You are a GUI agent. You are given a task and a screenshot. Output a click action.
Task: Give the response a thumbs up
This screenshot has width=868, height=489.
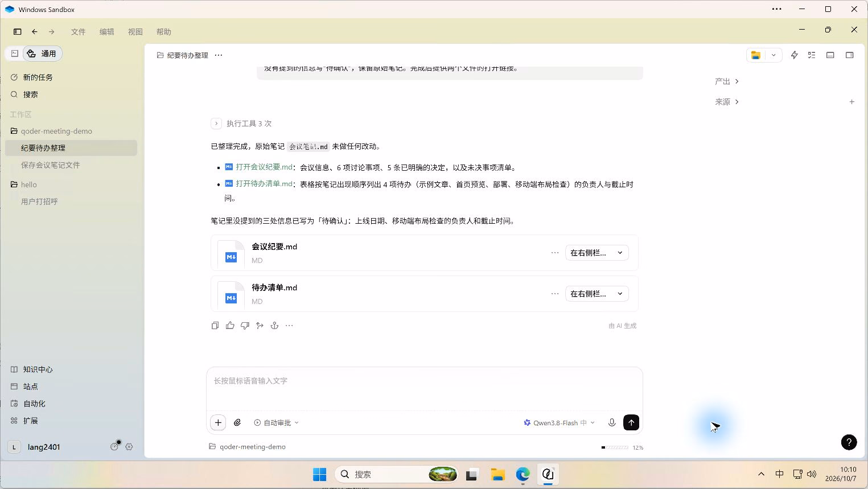[230, 326]
